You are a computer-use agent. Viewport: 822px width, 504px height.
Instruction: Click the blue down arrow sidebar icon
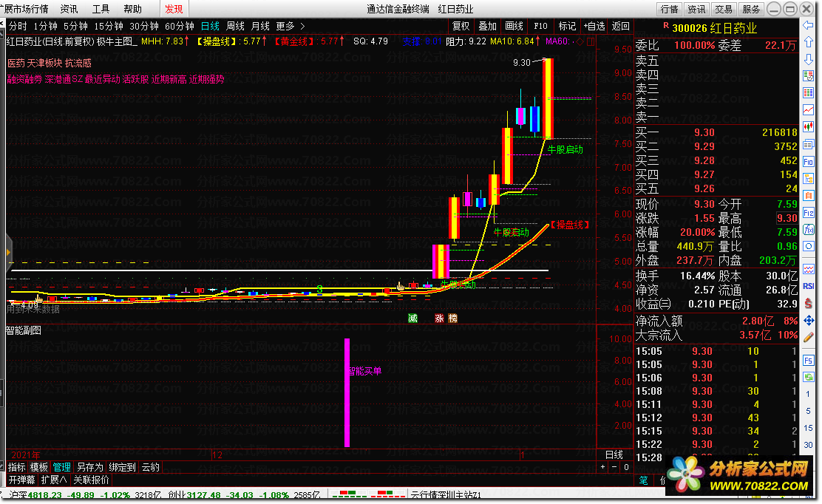[x=808, y=59]
